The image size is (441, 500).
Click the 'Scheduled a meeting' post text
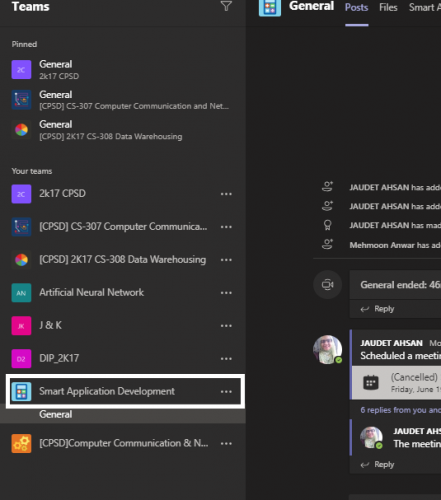pyautogui.click(x=400, y=356)
